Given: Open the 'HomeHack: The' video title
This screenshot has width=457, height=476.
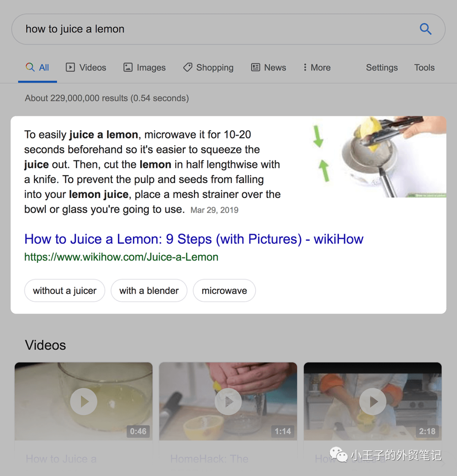Looking at the screenshot, I should 209,459.
